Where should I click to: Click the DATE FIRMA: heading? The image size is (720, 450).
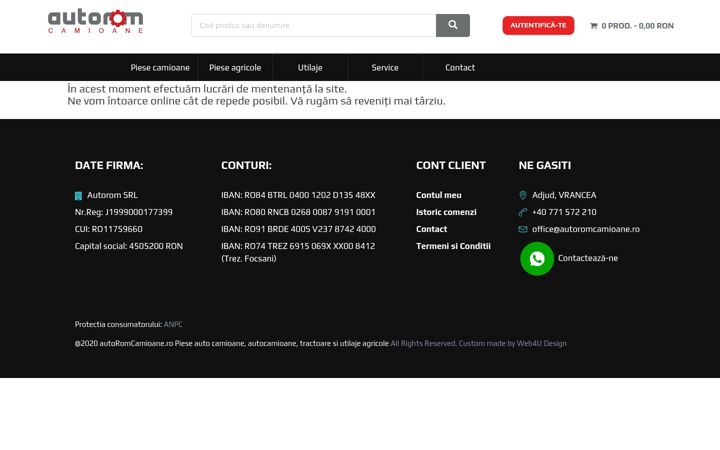pos(109,165)
